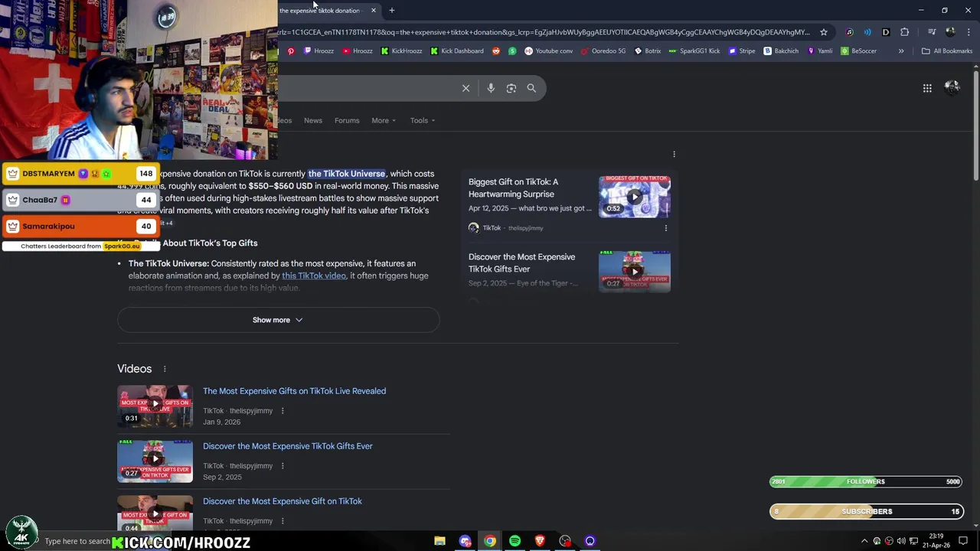The width and height of the screenshot is (980, 551).
Task: Open the Windows notification center
Action: pyautogui.click(x=963, y=541)
